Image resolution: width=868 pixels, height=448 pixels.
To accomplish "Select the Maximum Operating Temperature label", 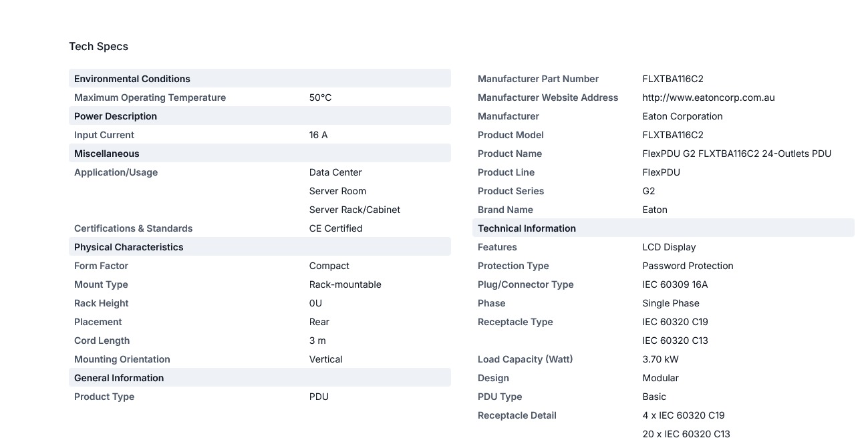I will point(150,97).
